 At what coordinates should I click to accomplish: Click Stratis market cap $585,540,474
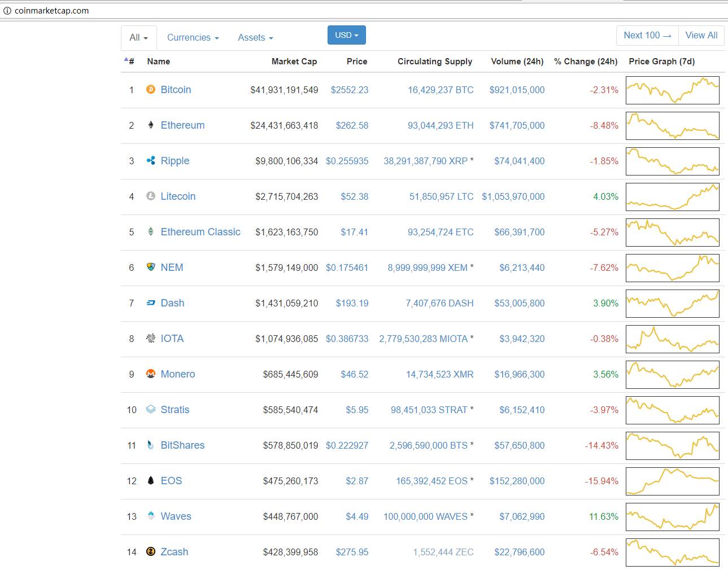point(290,409)
